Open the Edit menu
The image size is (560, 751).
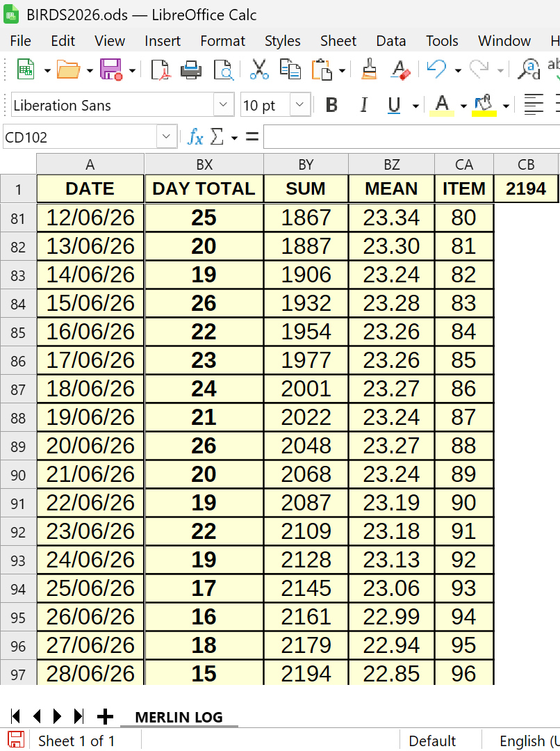coord(63,41)
